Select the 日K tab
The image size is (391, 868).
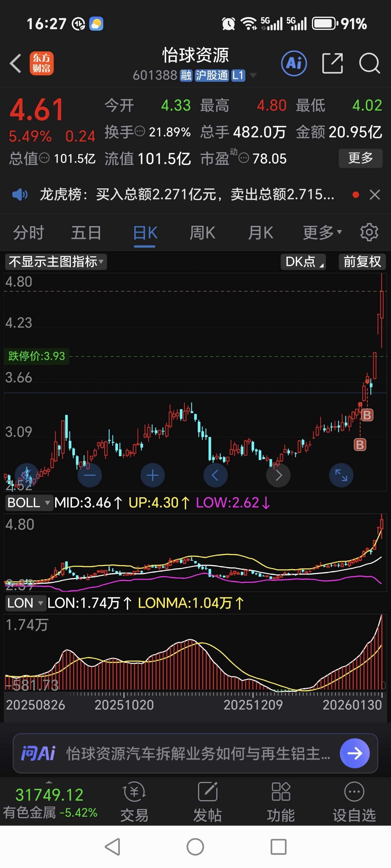[x=145, y=233]
